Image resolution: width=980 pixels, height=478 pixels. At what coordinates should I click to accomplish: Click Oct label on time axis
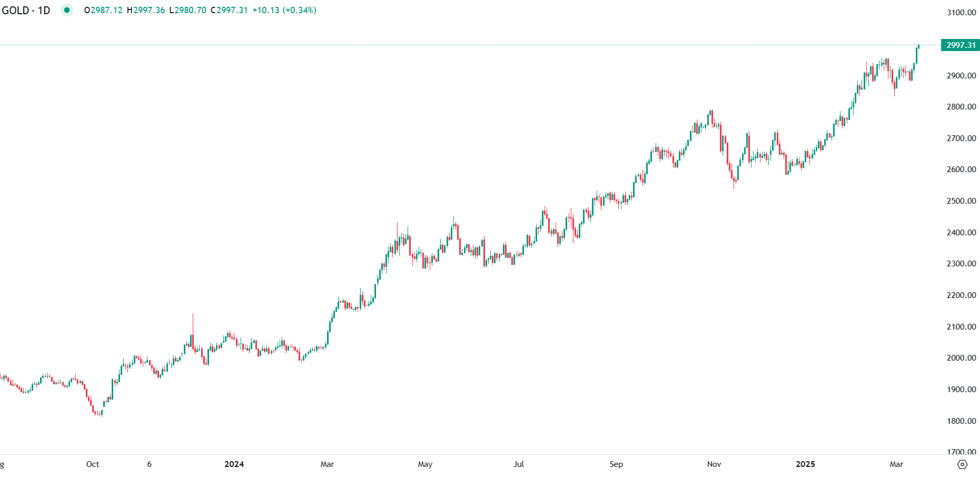tap(93, 464)
